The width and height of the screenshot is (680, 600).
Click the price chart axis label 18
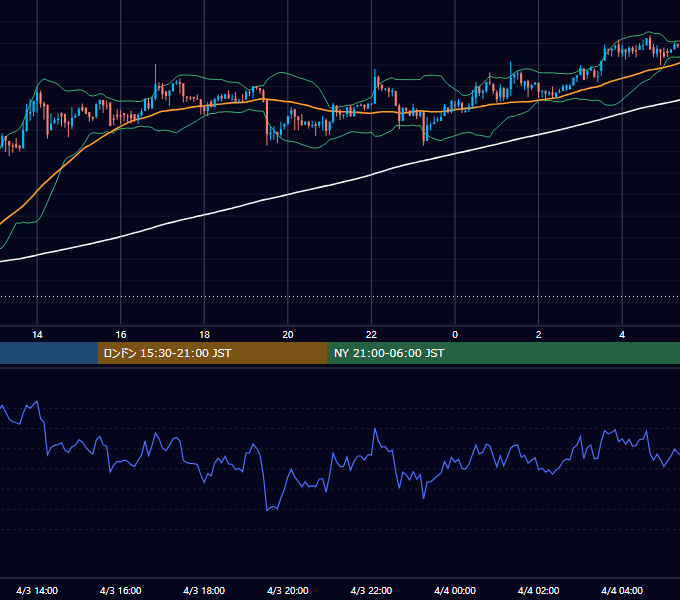click(x=204, y=335)
